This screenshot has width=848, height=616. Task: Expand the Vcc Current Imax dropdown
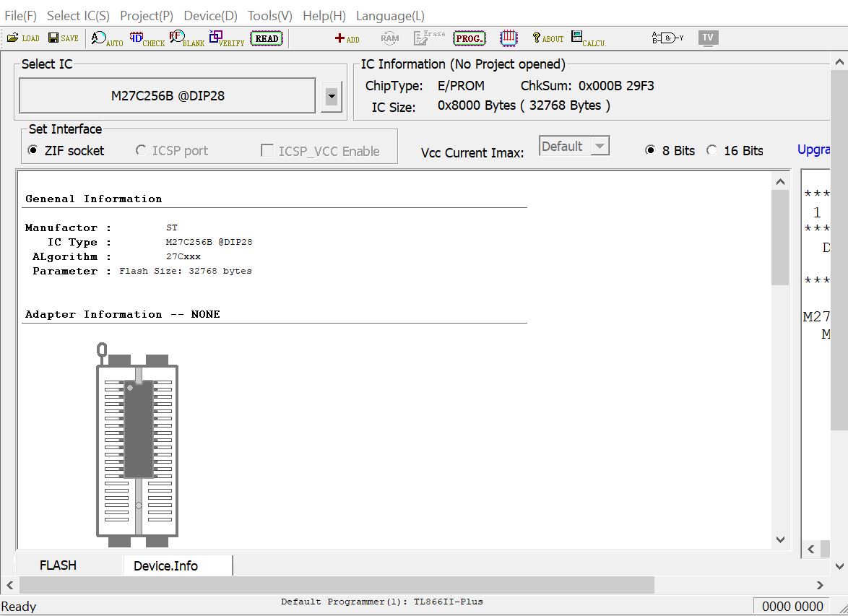(599, 147)
